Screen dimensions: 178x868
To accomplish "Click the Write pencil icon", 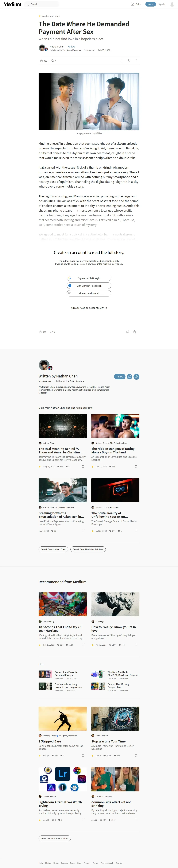I will 132,4.
